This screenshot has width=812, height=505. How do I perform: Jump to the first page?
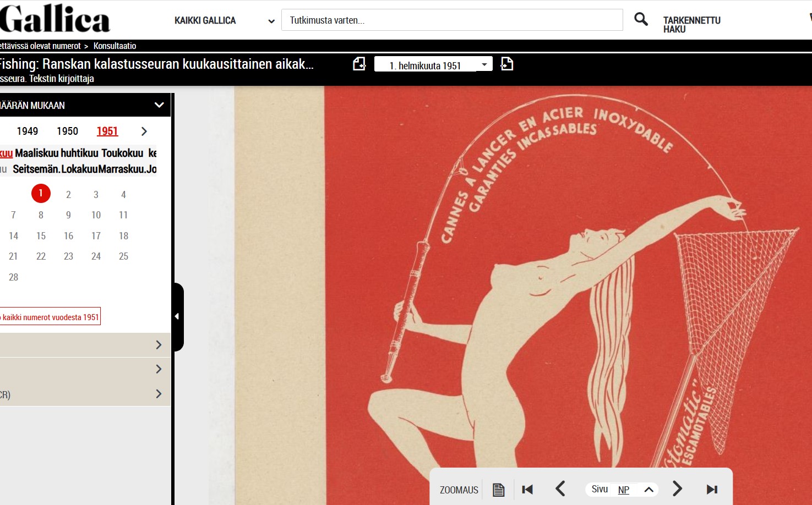527,489
